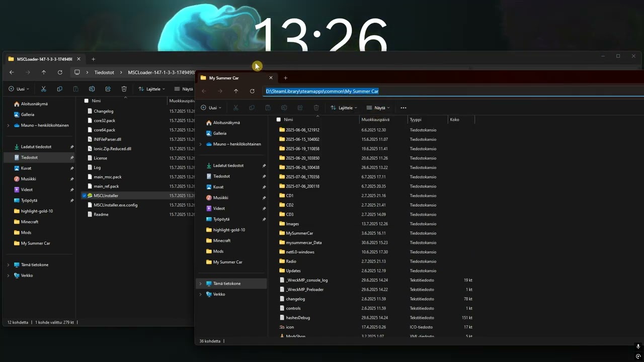Screen dimensions: 644x362
Task: Open Uusi dropdown in My Summer Car window
Action: point(212,108)
